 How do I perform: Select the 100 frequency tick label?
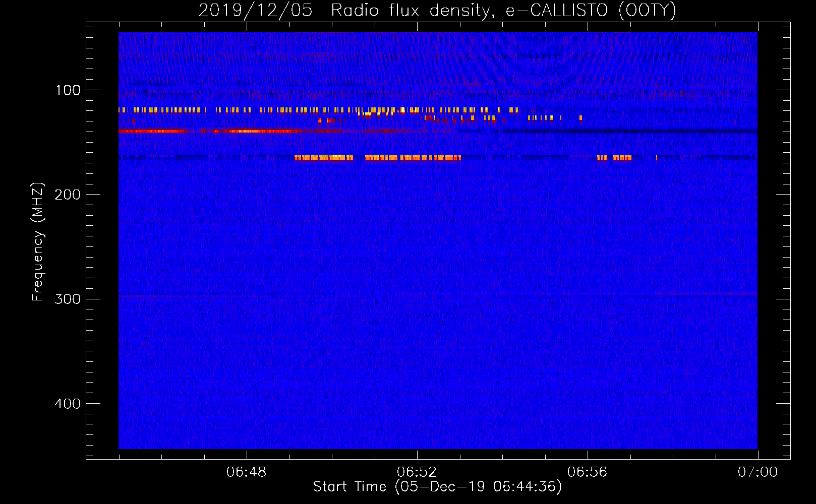pyautogui.click(x=68, y=90)
